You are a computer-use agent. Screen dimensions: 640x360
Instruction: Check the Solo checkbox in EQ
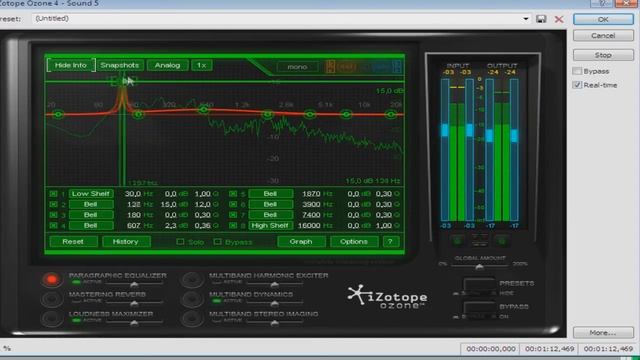tap(180, 242)
